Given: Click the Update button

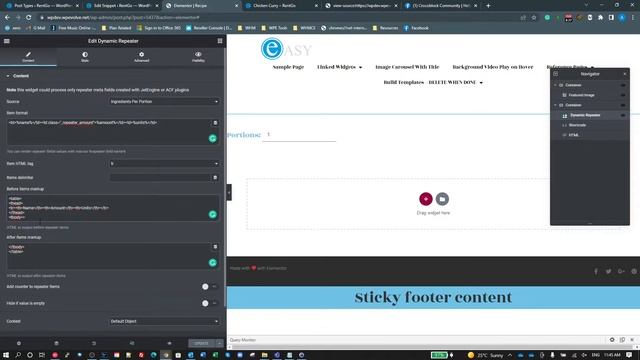Looking at the screenshot, I should (202, 343).
